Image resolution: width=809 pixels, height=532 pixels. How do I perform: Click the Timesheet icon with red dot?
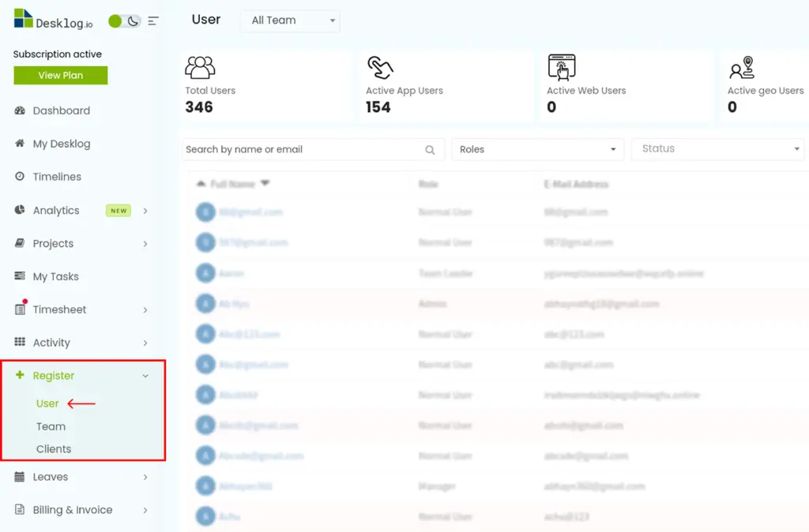click(20, 309)
